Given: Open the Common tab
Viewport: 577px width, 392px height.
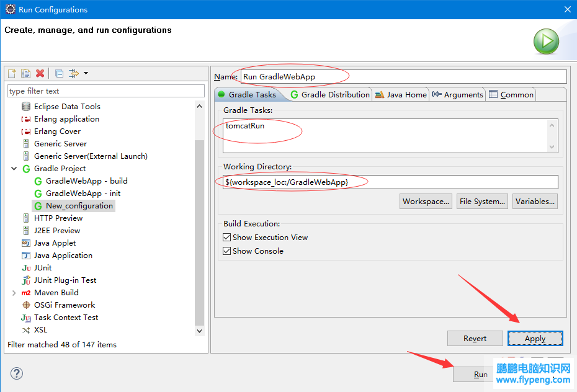Looking at the screenshot, I should point(511,95).
